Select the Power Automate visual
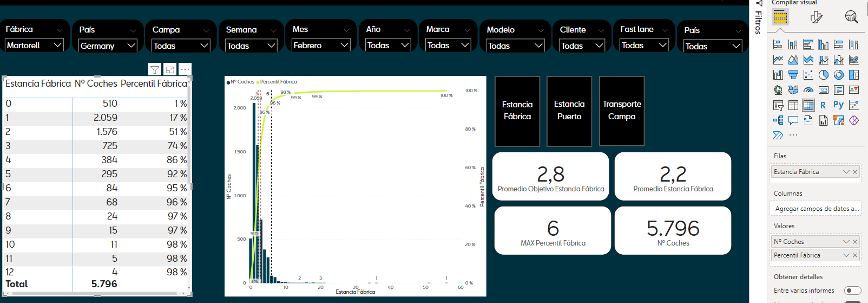The image size is (868, 303). 778,136
